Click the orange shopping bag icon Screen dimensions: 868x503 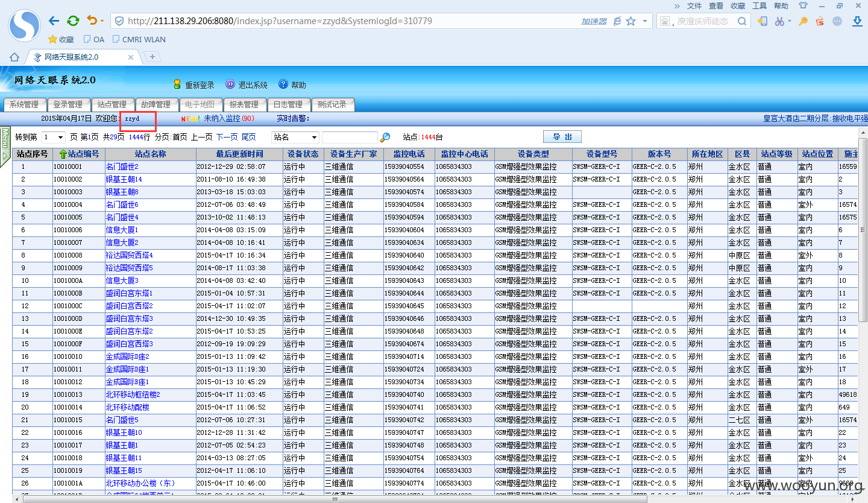pyautogui.click(x=820, y=21)
